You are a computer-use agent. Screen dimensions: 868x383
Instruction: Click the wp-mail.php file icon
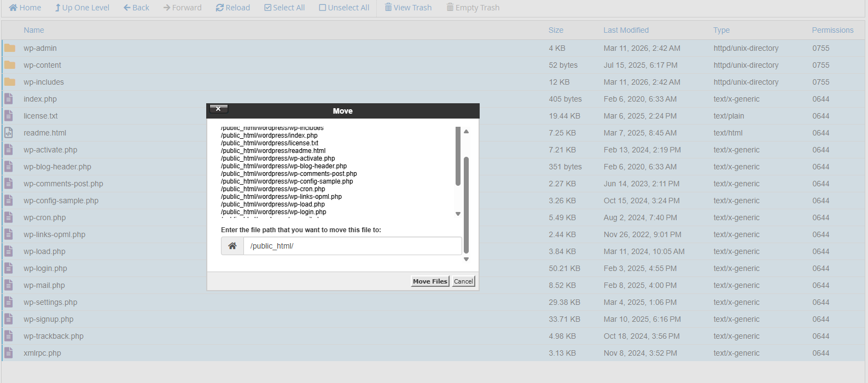pyautogui.click(x=9, y=285)
